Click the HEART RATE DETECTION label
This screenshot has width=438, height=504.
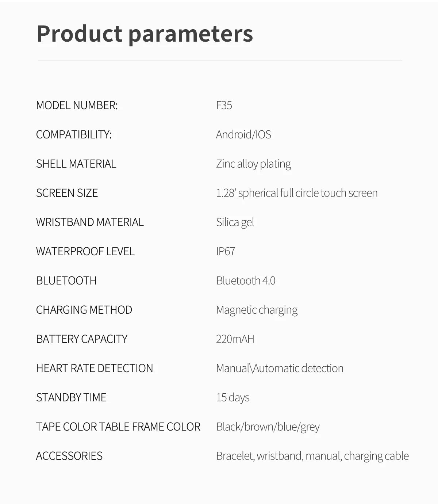pos(95,369)
